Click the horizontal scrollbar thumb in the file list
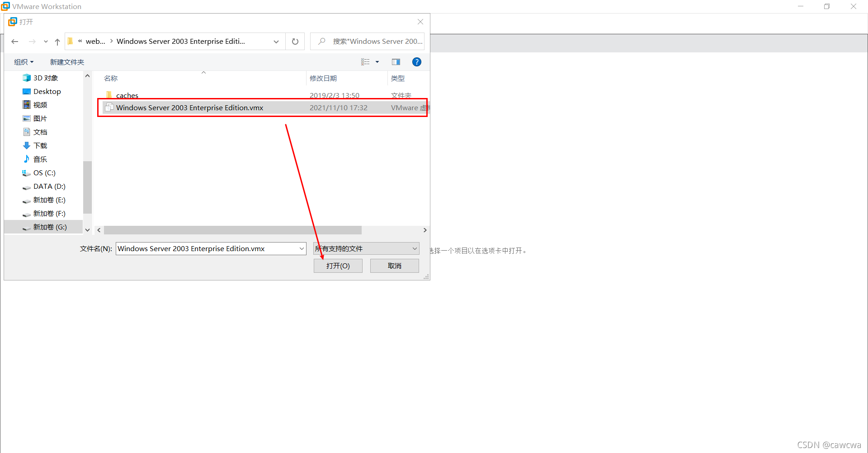The height and width of the screenshot is (453, 868). tap(233, 230)
